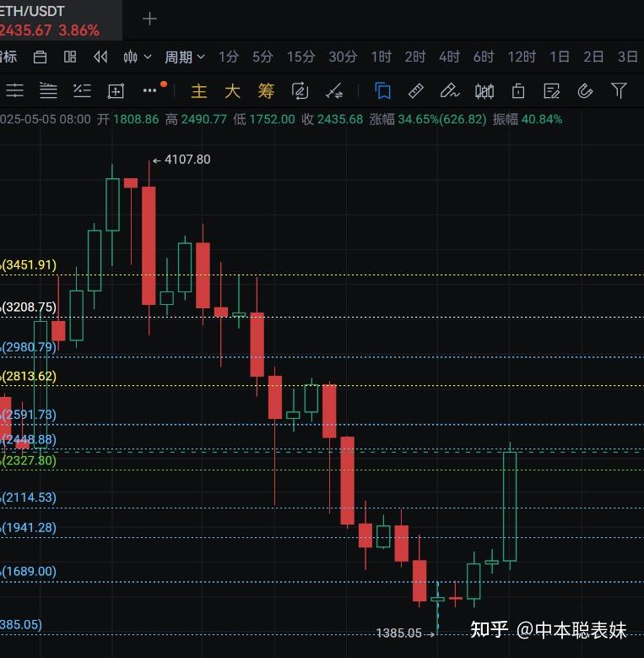Click the horizontal lines drawing tool
The height and width of the screenshot is (658, 644).
pos(14,90)
